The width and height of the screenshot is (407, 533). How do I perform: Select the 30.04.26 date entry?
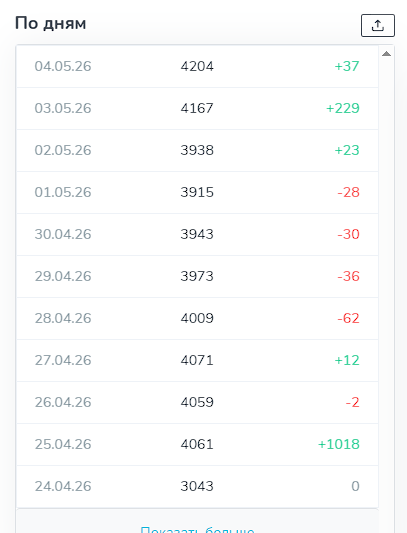[x=63, y=234]
